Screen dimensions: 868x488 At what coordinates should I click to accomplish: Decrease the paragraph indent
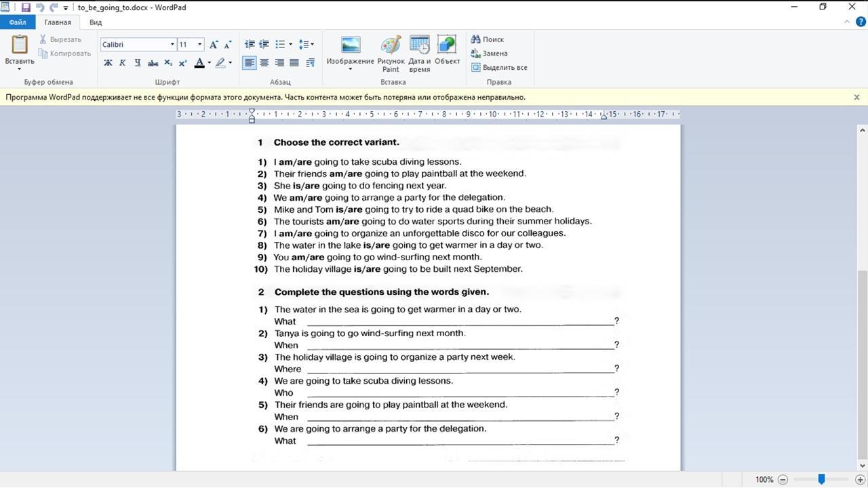(250, 44)
